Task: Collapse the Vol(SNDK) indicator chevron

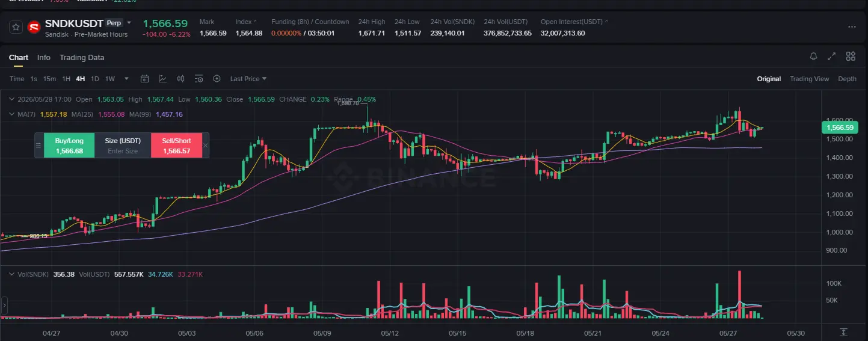Action: point(12,274)
